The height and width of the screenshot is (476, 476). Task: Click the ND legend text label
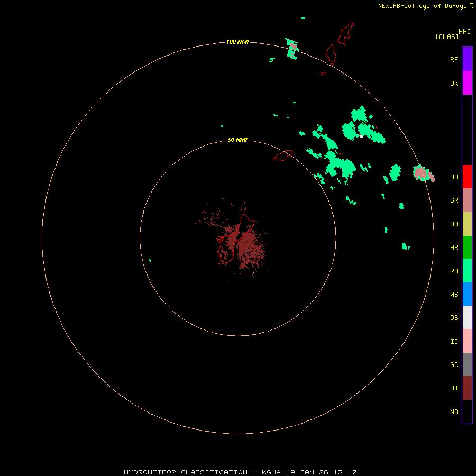[454, 412]
